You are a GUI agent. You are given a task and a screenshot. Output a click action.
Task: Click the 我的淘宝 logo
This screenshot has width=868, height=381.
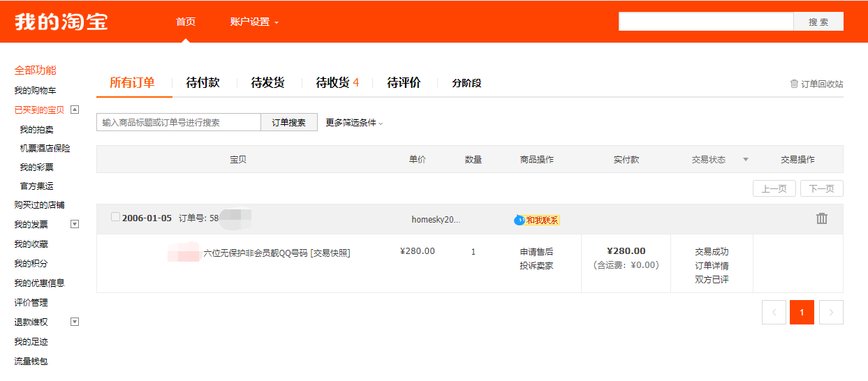tap(61, 22)
